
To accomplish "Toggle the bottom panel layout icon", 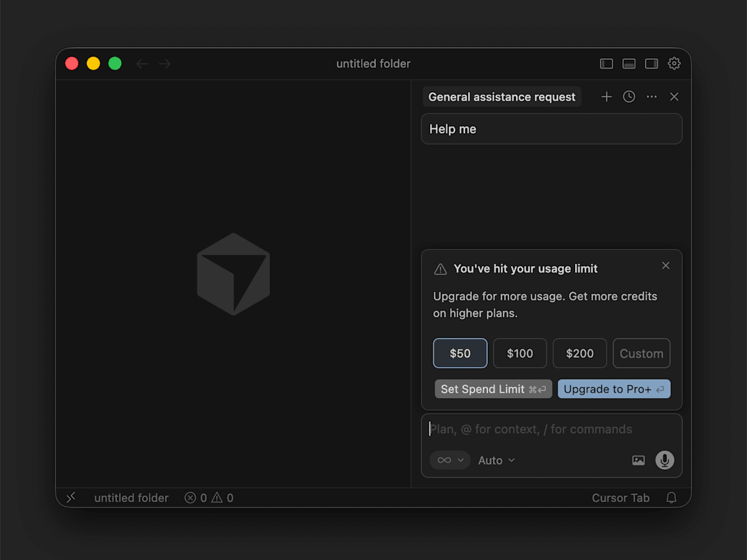I will pyautogui.click(x=629, y=63).
